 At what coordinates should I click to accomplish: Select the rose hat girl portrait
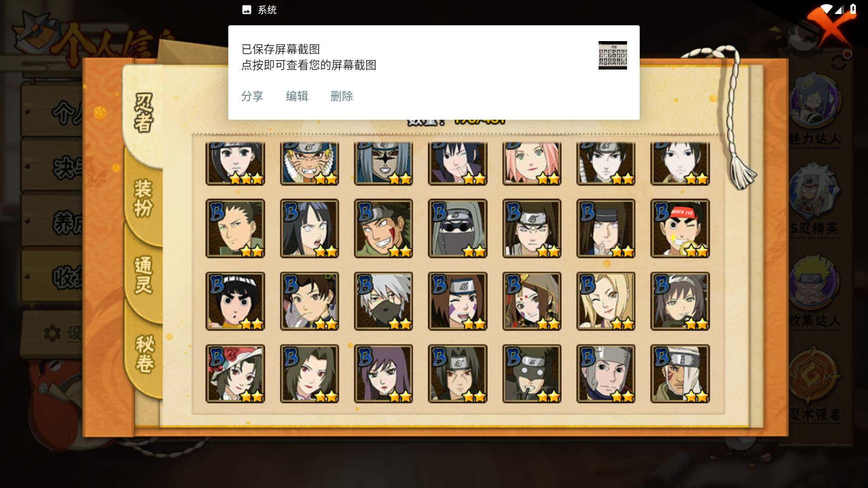[x=235, y=374]
